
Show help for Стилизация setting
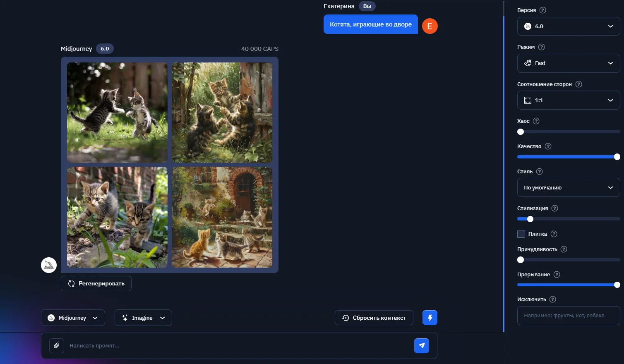click(555, 208)
